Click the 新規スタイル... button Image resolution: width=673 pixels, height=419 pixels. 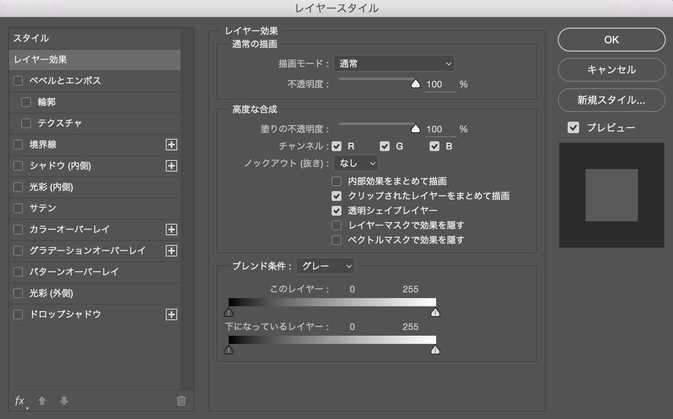(x=611, y=100)
